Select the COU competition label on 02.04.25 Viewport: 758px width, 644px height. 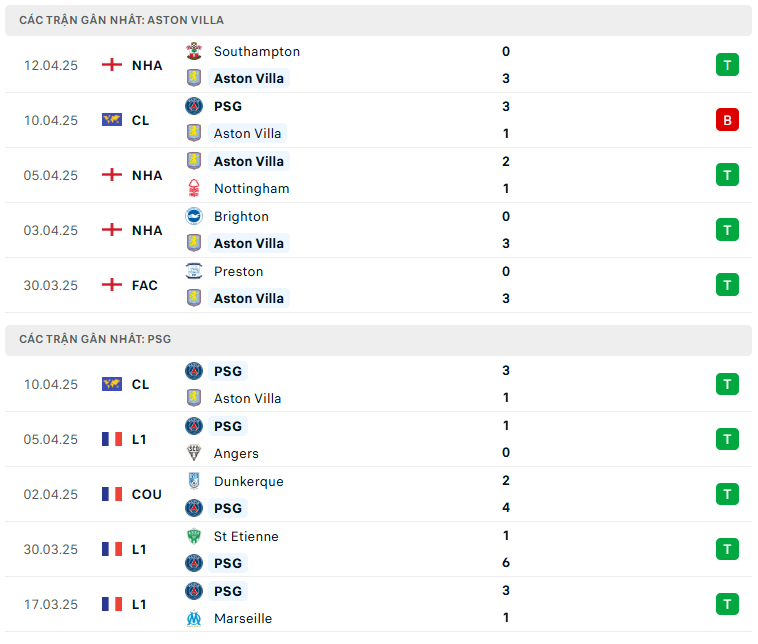click(x=147, y=494)
